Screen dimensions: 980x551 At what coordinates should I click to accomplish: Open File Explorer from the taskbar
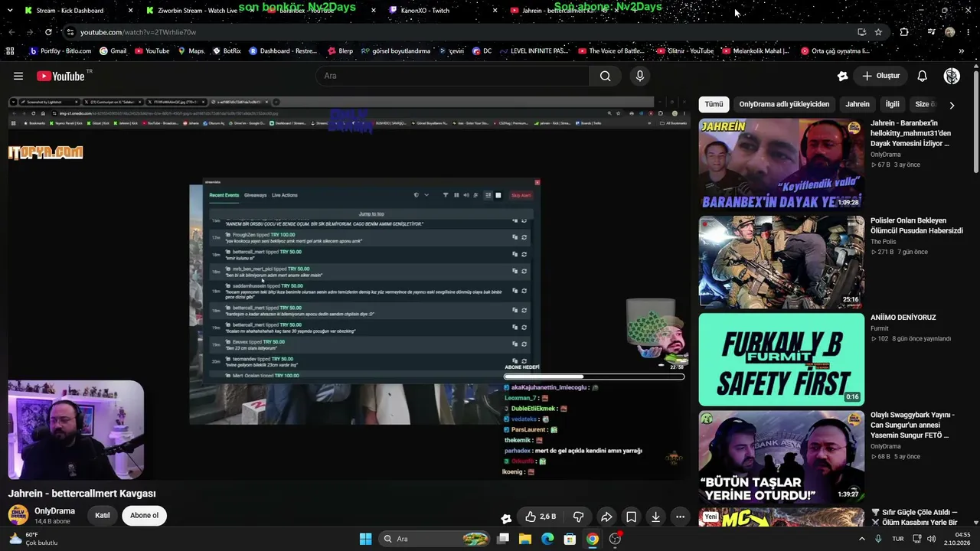coord(525,539)
